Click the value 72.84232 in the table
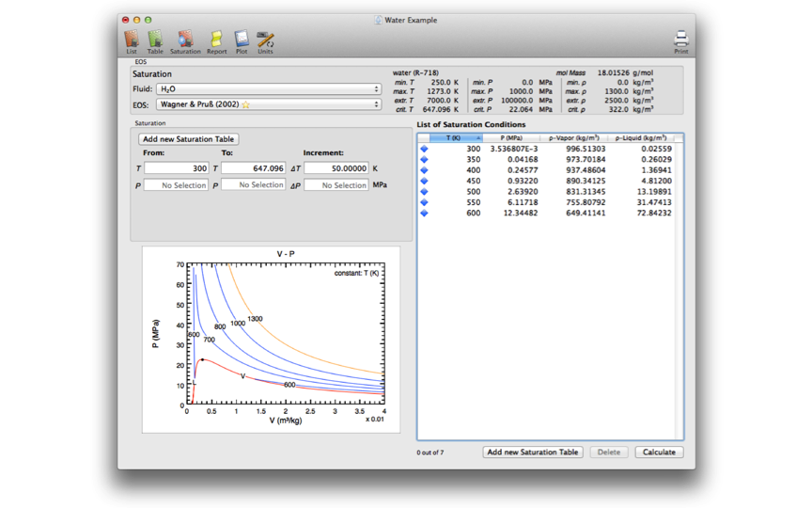 point(654,213)
